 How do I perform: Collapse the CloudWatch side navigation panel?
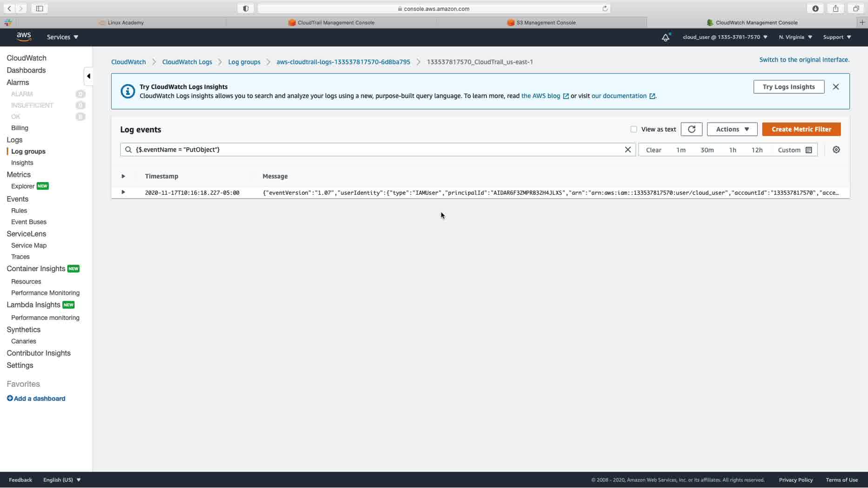pos(88,76)
